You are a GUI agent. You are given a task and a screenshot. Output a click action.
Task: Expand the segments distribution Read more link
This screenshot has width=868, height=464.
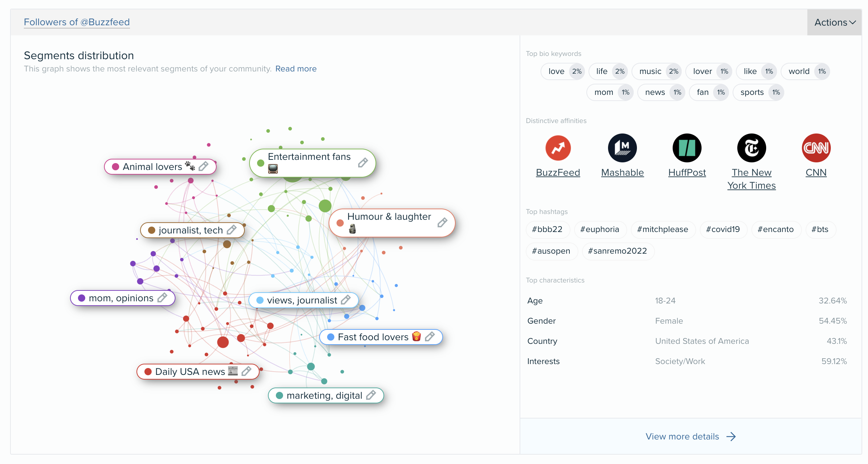(296, 69)
